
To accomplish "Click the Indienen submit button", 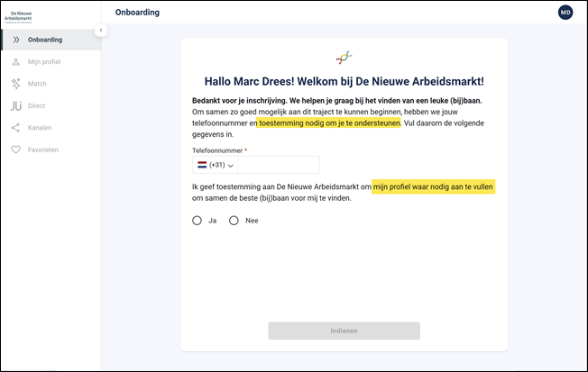I will coord(344,331).
